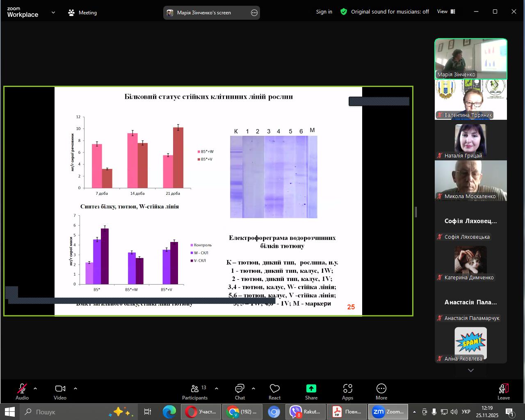Viewport: 525px width, 420px height.
Task: Unmute the Audio microphone
Action: tap(22, 392)
